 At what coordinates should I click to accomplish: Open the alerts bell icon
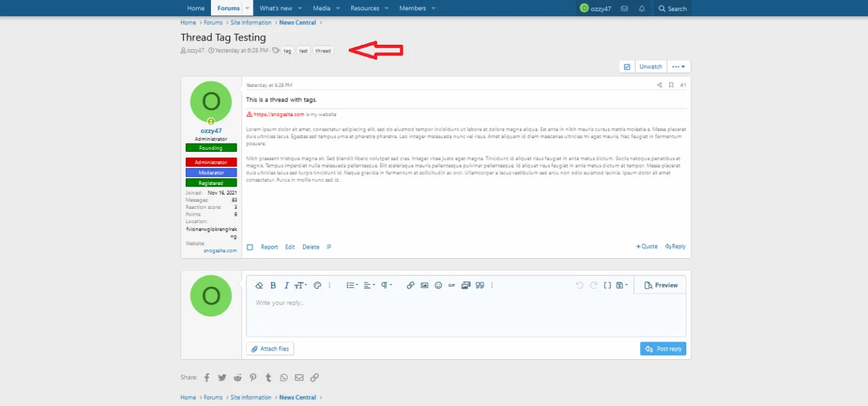(642, 9)
